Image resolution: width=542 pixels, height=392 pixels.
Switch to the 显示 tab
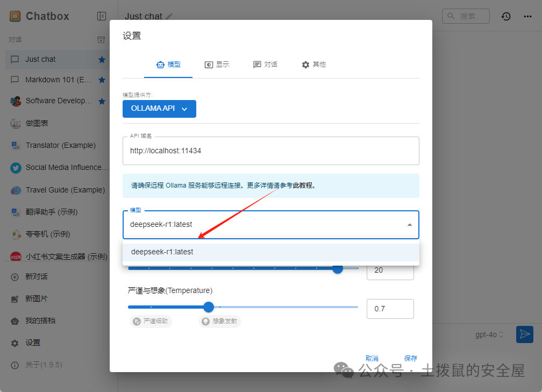tap(217, 65)
